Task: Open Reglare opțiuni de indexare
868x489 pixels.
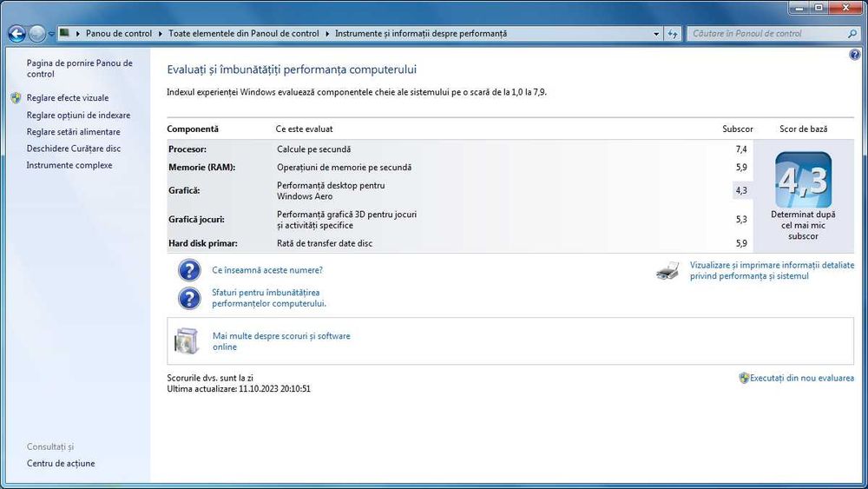Action: click(x=79, y=116)
